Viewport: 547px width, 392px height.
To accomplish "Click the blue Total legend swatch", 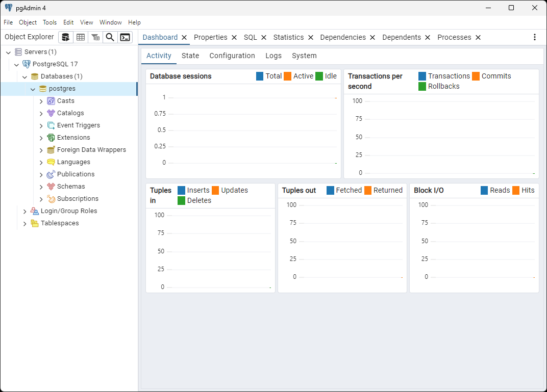I will click(260, 76).
